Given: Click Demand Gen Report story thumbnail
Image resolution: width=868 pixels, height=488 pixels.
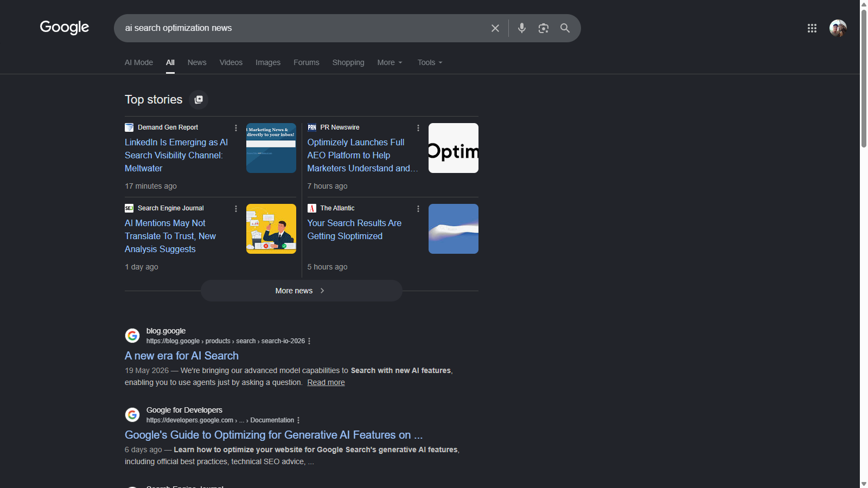Looking at the screenshot, I should [271, 148].
